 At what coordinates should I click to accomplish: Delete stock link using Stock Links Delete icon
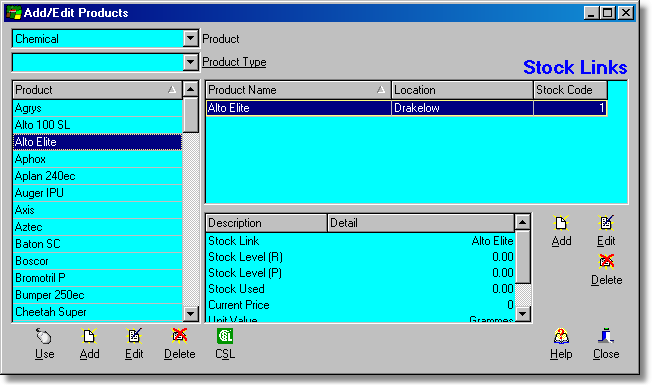point(606,262)
